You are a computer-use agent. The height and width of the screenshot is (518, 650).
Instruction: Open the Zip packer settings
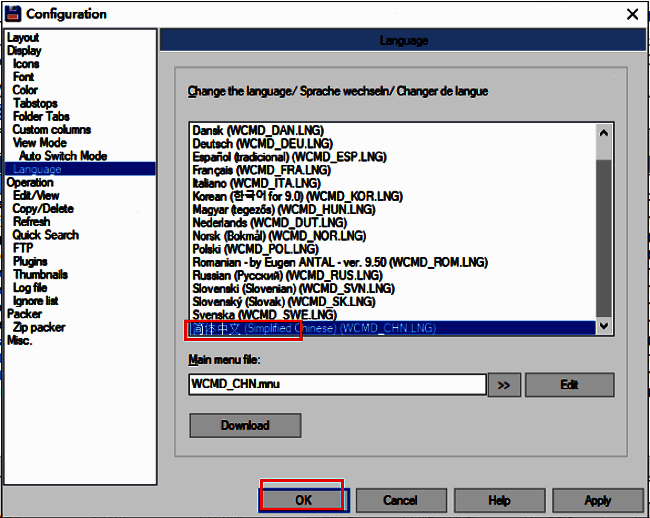point(39,327)
